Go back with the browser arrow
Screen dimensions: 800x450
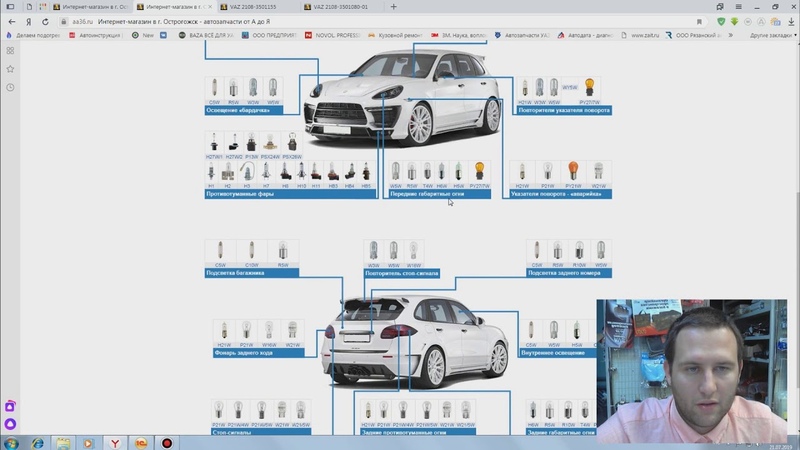click(12, 21)
